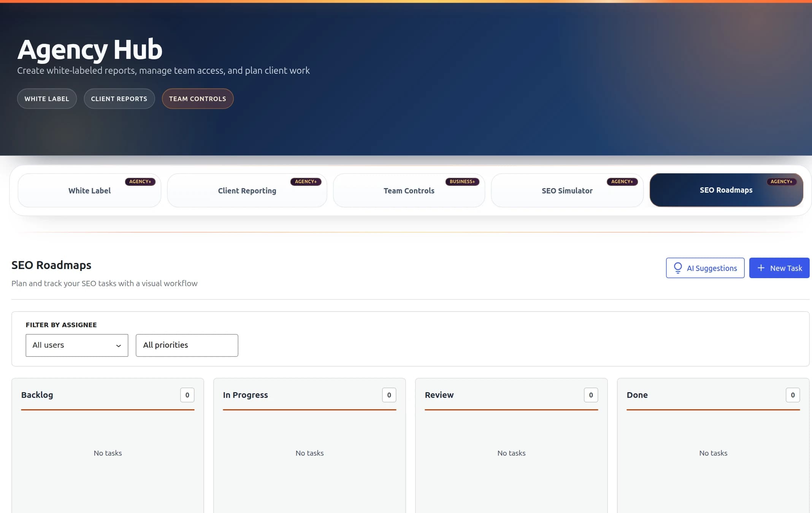The height and width of the screenshot is (513, 812).
Task: Click the AGENCY+ badge on SEO Roadmaps
Action: (x=781, y=182)
